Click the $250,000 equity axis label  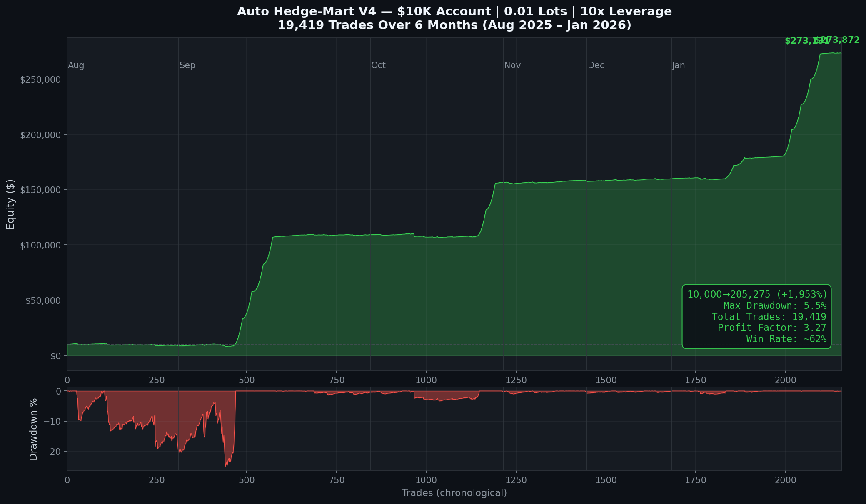[x=40, y=79]
